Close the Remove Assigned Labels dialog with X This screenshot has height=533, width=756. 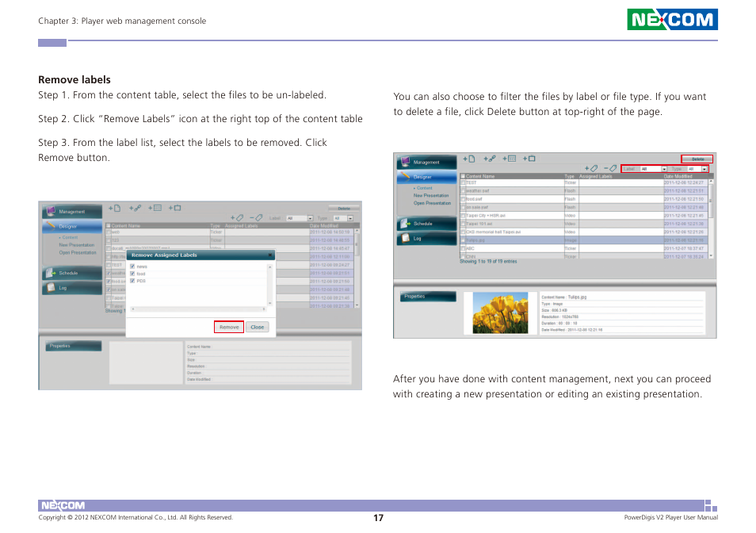[x=270, y=255]
